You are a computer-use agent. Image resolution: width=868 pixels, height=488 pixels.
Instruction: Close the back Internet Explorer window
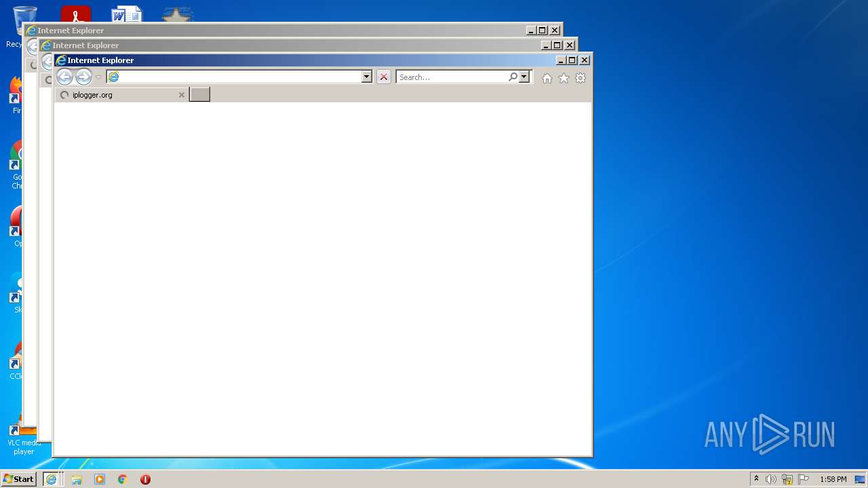(555, 30)
